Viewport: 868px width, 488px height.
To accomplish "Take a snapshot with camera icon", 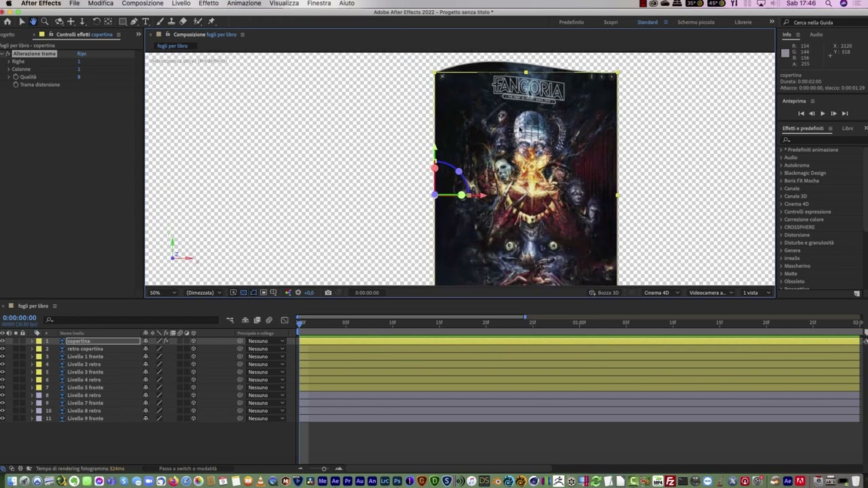I will point(328,293).
